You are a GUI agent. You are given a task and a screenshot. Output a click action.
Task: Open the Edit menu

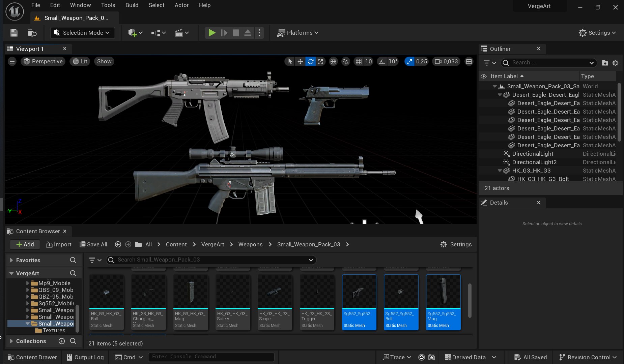(55, 5)
